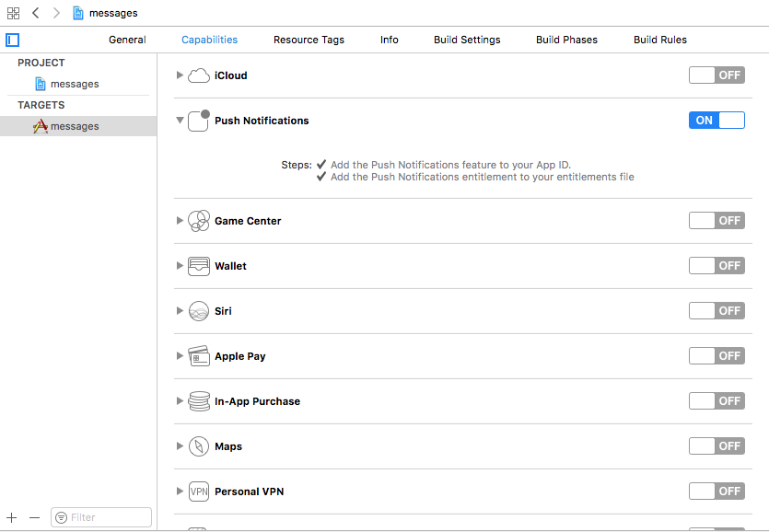Enable the In-App Purchase switch
Viewport: 769px width, 532px height.
717,400
